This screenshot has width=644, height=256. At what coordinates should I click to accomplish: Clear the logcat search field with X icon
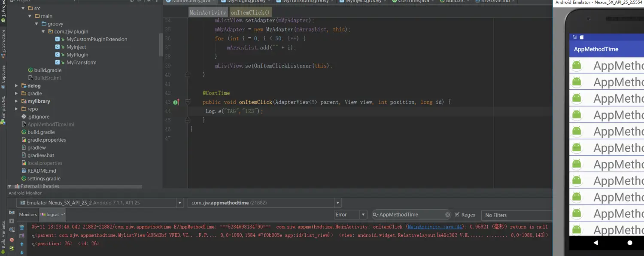point(448,215)
